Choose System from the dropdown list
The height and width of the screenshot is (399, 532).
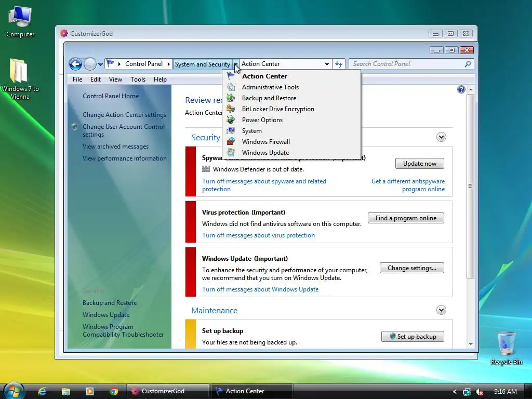tap(291, 130)
